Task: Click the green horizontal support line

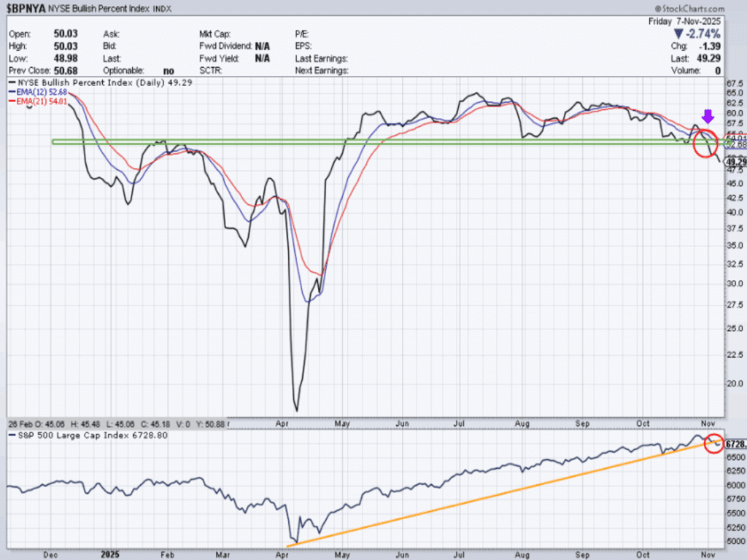Action: 365,141
